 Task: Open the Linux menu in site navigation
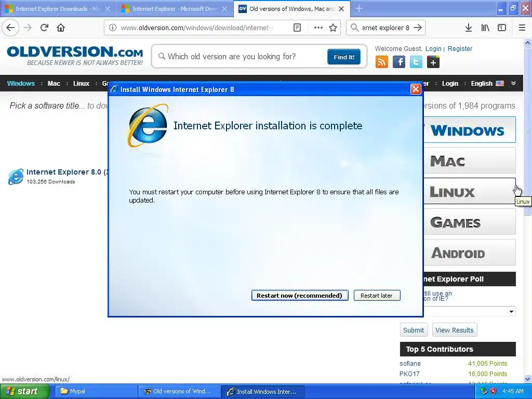pos(81,84)
